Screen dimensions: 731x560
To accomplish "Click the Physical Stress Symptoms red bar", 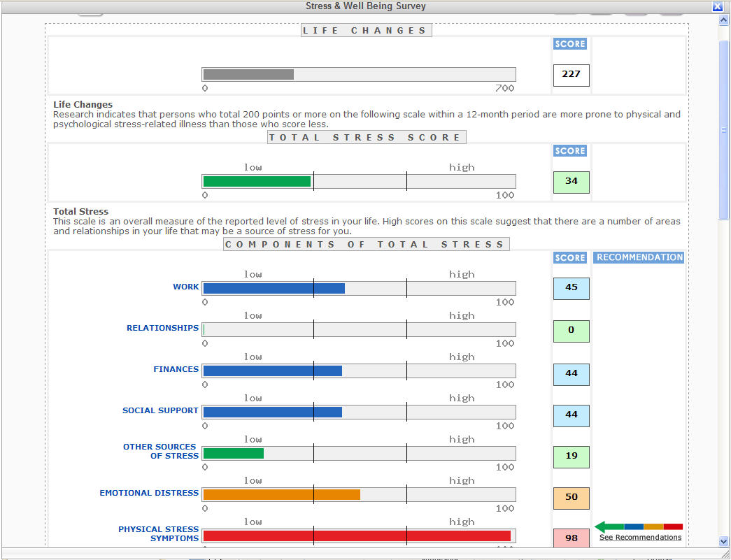I will tap(357, 536).
